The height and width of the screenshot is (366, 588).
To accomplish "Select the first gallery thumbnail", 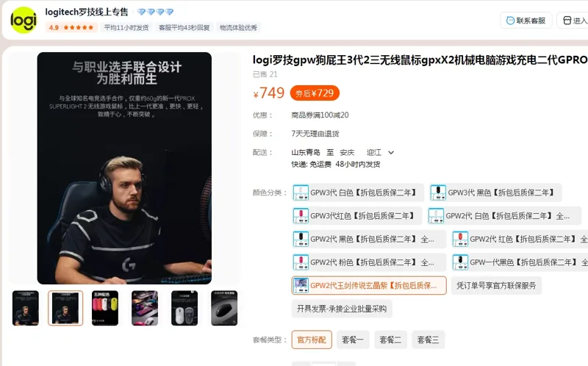I will coord(26,308).
